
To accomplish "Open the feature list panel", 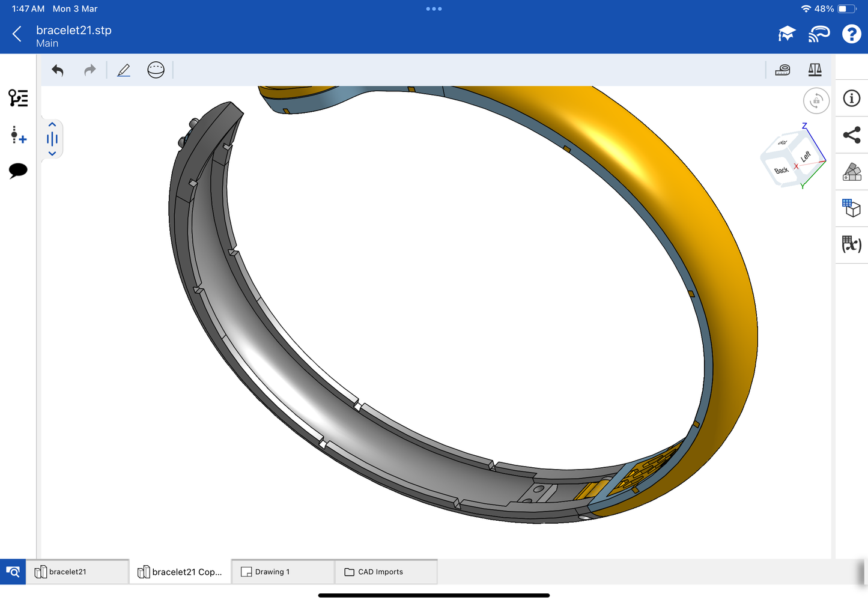I will pos(18,98).
